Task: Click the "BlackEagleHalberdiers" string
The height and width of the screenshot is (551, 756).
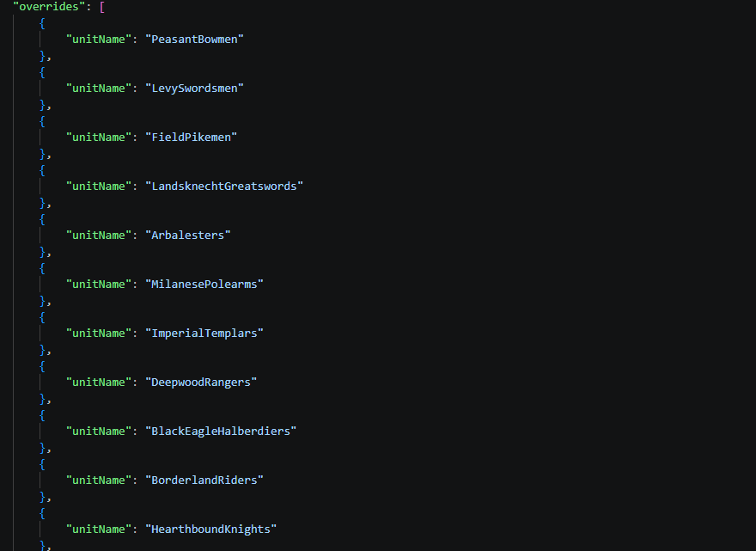Action: point(221,431)
